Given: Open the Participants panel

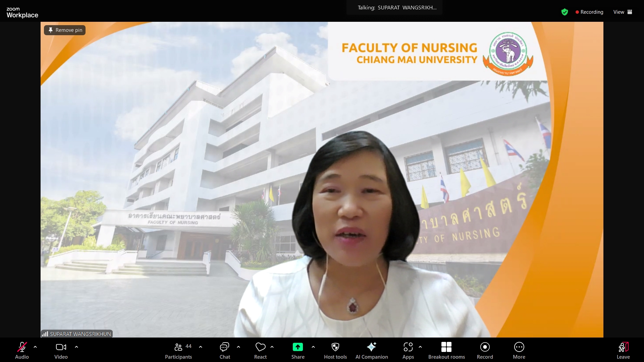Looking at the screenshot, I should [178, 350].
